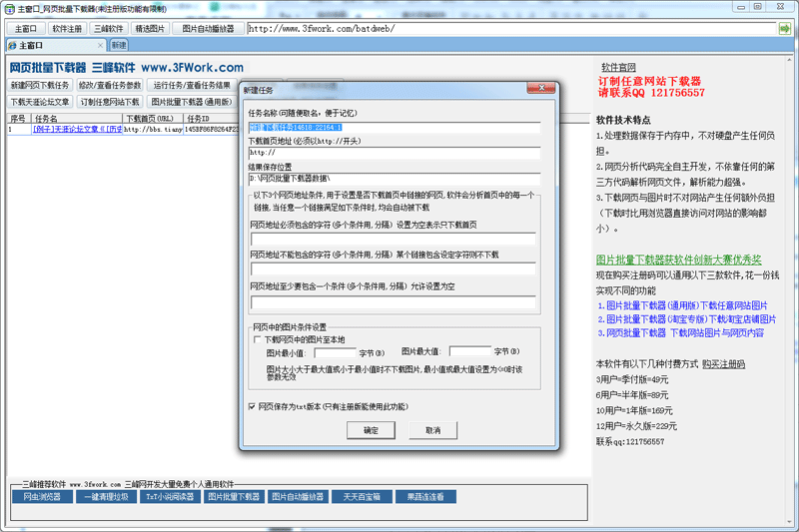Click the www.3FWork.com heading text

192,67
